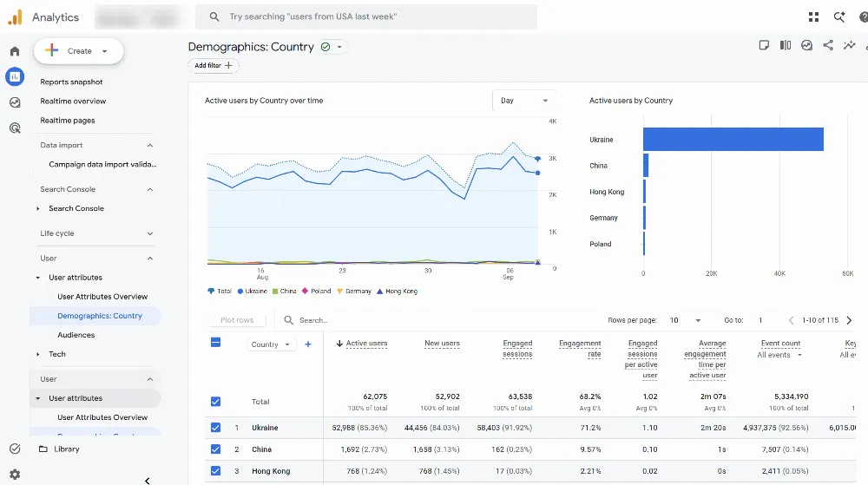Open the Analytics home icon in sidebar

point(15,51)
